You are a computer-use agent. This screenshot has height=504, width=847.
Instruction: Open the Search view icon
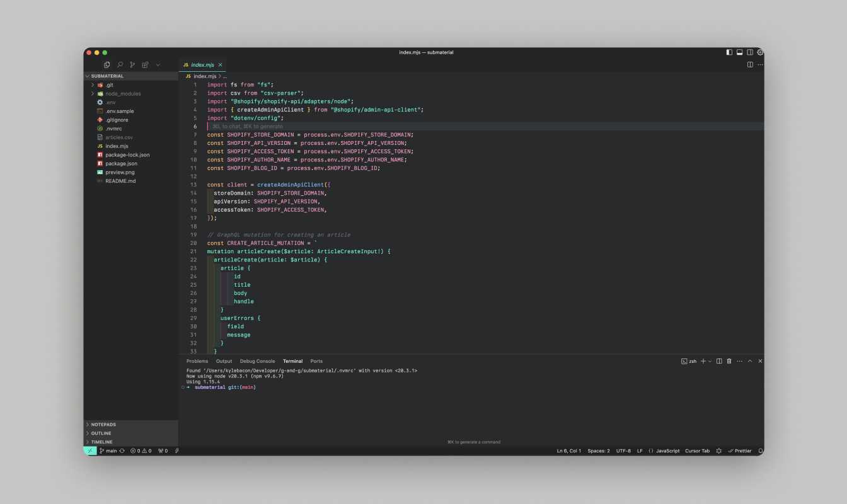(120, 65)
